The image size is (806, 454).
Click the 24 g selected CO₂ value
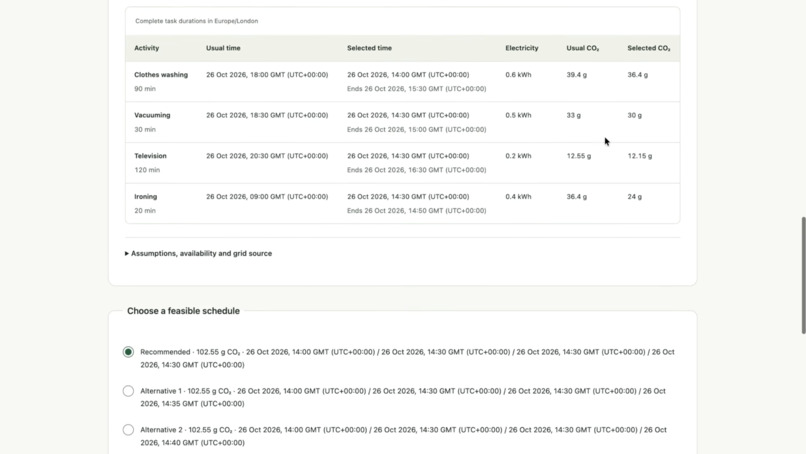coord(634,196)
